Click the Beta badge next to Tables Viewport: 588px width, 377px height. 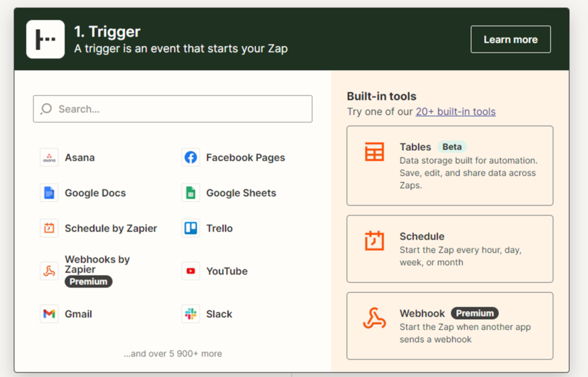pos(452,147)
